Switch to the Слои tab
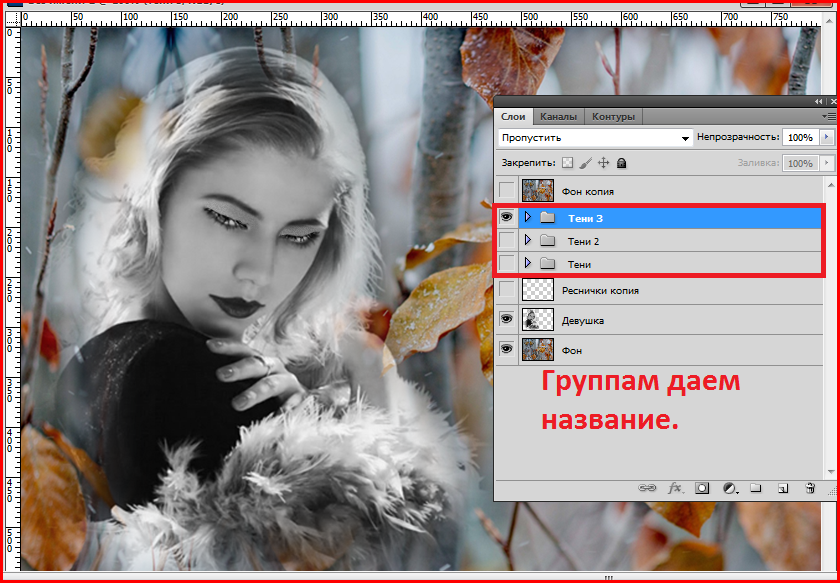 [x=513, y=116]
